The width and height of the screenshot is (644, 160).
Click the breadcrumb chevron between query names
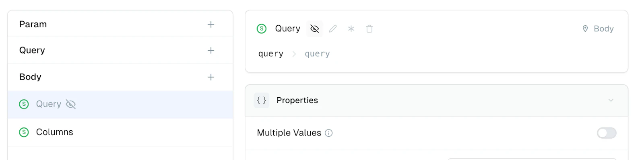(x=294, y=54)
